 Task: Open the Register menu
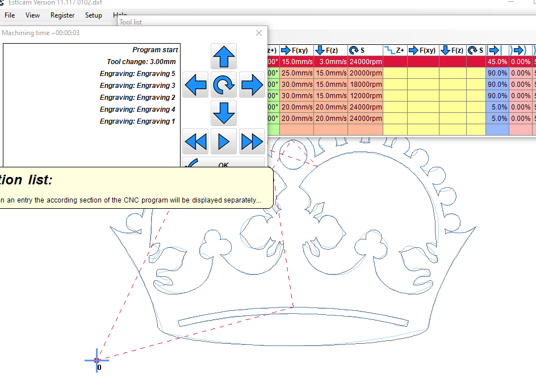click(x=62, y=15)
